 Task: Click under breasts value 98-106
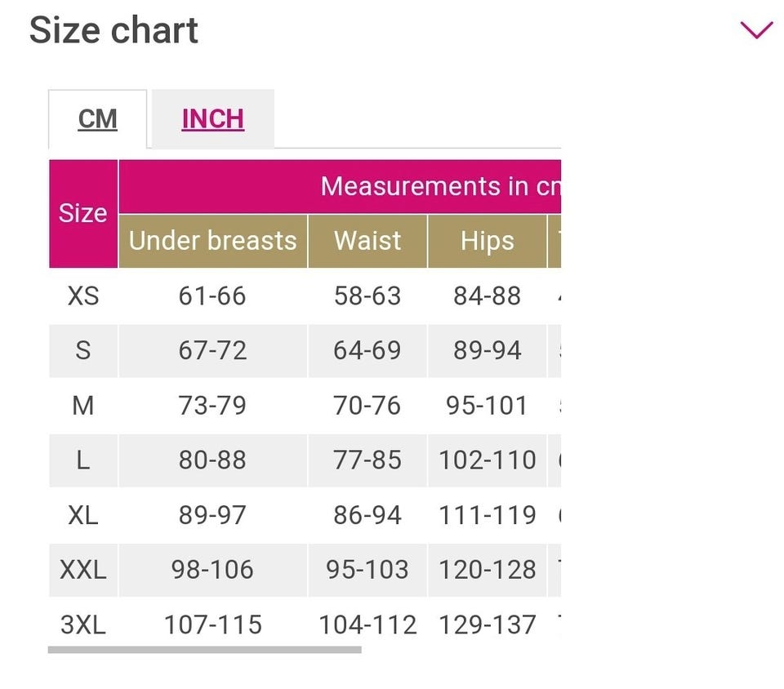(212, 570)
